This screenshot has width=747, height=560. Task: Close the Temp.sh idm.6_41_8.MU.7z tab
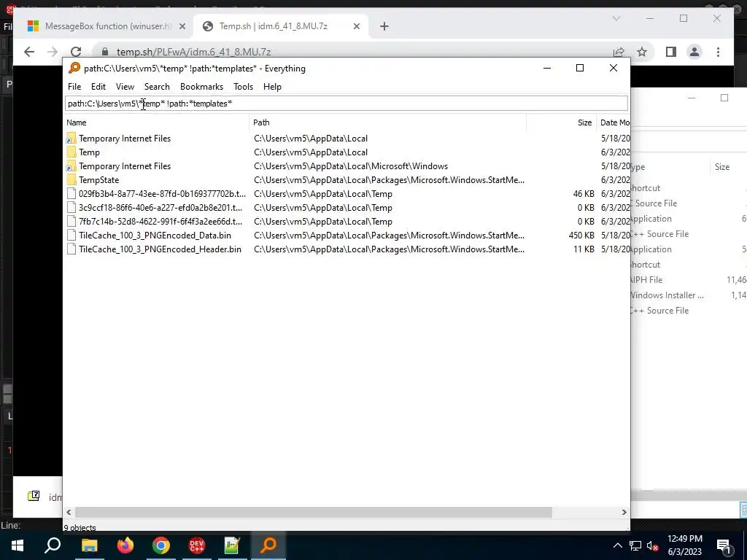pos(356,27)
